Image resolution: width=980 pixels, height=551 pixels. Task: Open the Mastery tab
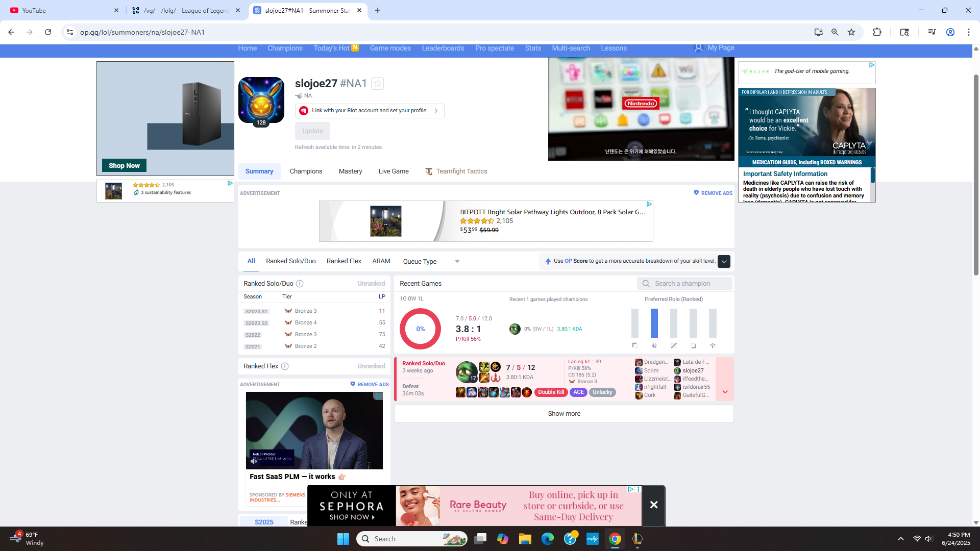pos(350,171)
